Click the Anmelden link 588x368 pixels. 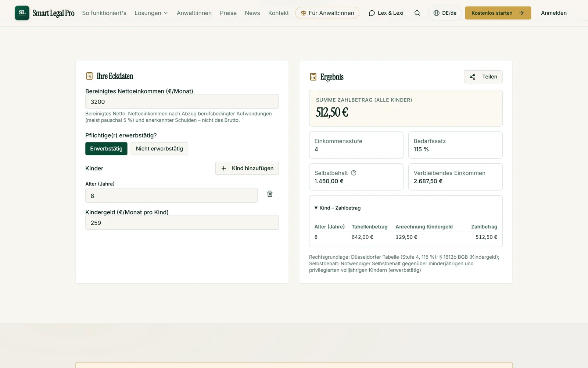coord(554,13)
